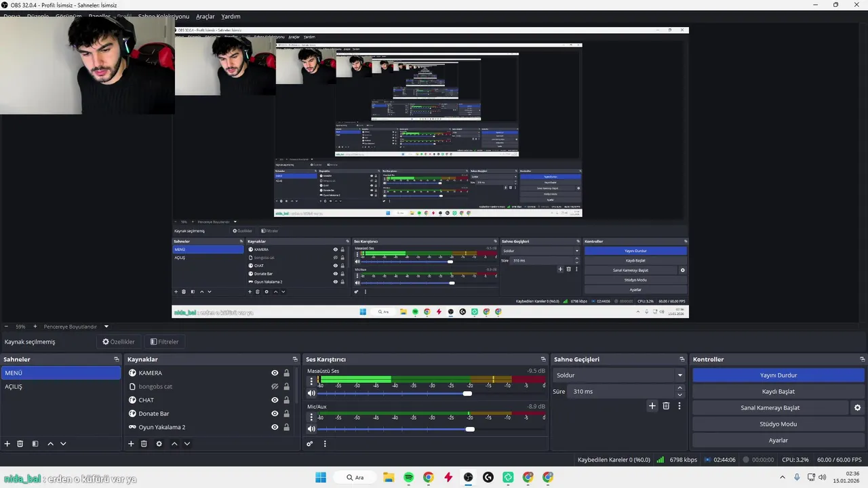Click the Mic/Aux volume slider handle
This screenshot has width=868, height=488.
tap(470, 428)
